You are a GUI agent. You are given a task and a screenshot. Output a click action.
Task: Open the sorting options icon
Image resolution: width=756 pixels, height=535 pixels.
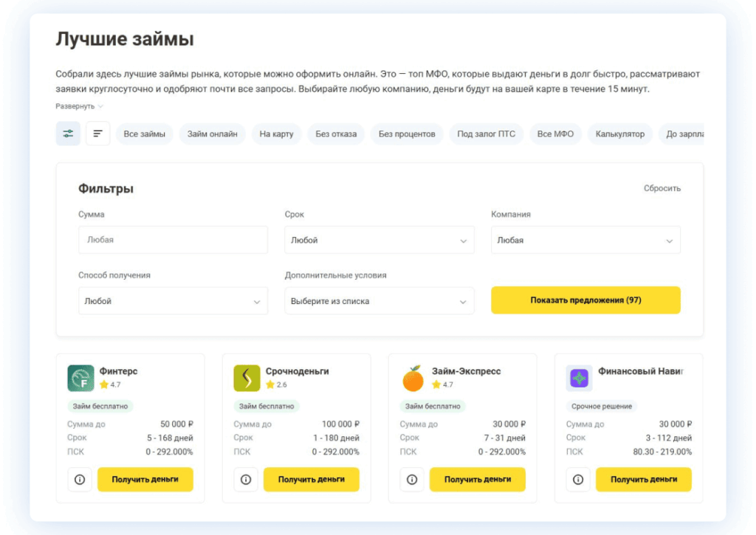[x=98, y=134]
